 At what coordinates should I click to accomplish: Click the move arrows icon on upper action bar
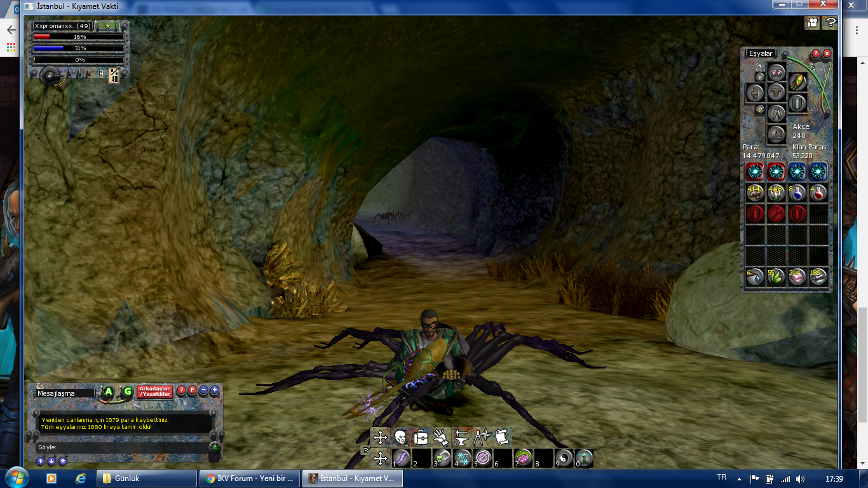(x=380, y=437)
